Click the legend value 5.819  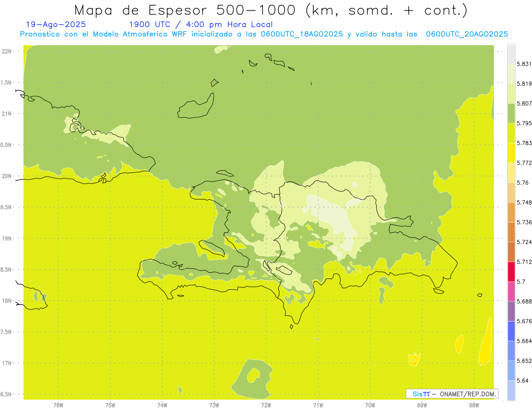coord(524,84)
